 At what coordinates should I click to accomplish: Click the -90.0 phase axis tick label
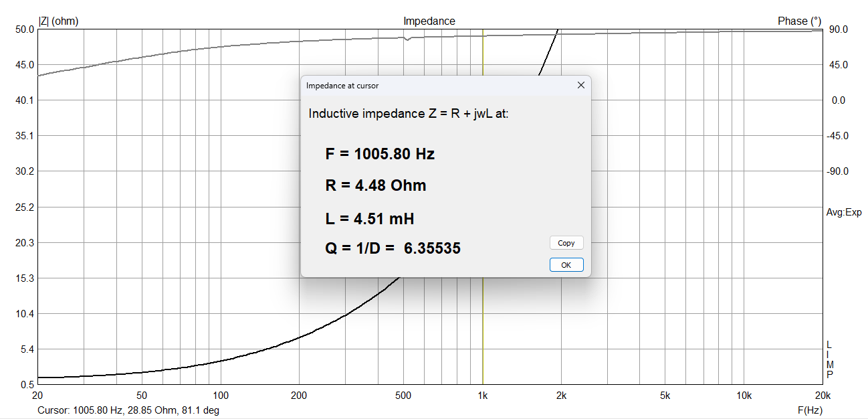coord(837,171)
